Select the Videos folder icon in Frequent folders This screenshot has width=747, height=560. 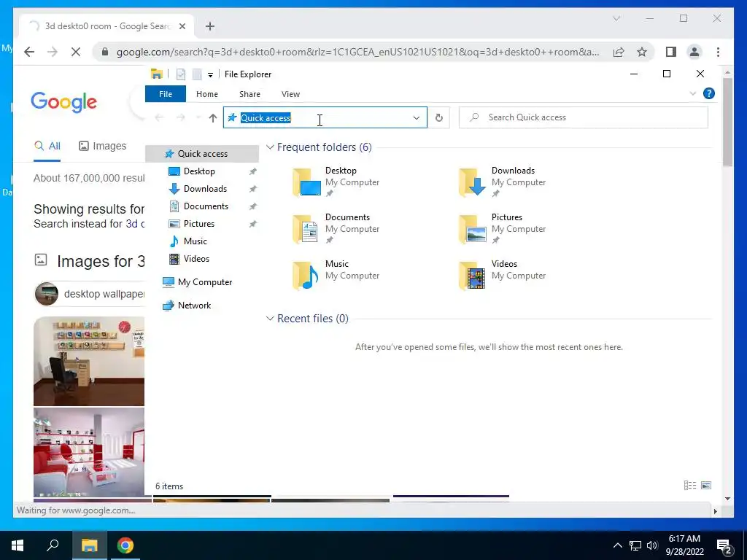[x=473, y=275]
